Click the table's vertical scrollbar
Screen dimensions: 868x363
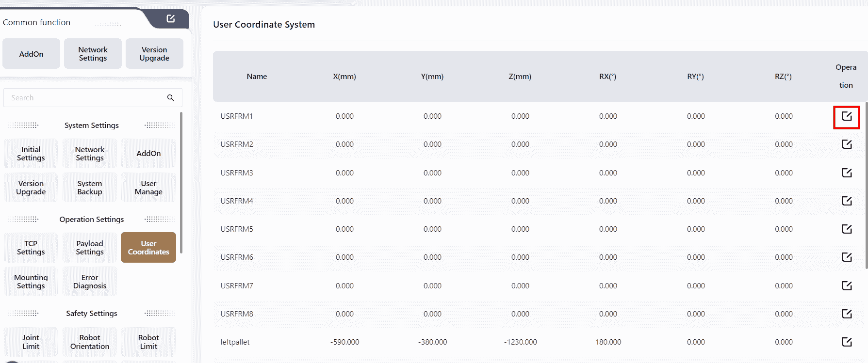pyautogui.click(x=866, y=184)
